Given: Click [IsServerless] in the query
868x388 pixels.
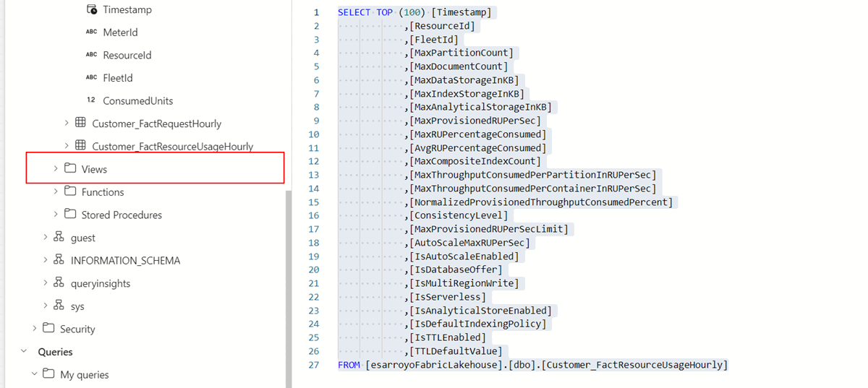Looking at the screenshot, I should click(x=448, y=297).
